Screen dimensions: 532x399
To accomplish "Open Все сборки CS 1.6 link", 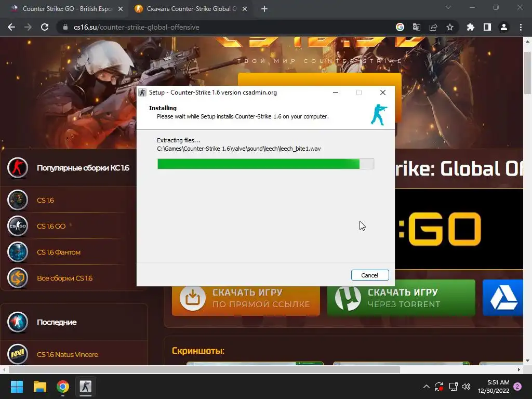I will (65, 278).
